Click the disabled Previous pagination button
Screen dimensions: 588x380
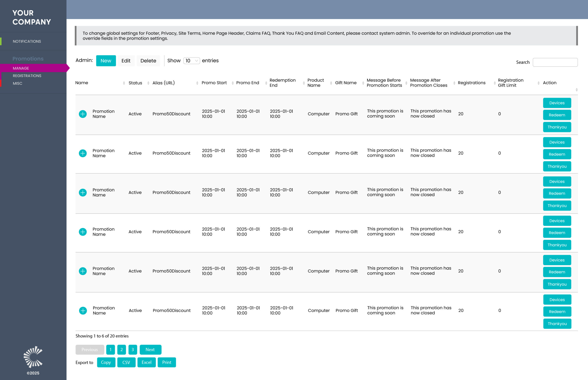[90, 350]
